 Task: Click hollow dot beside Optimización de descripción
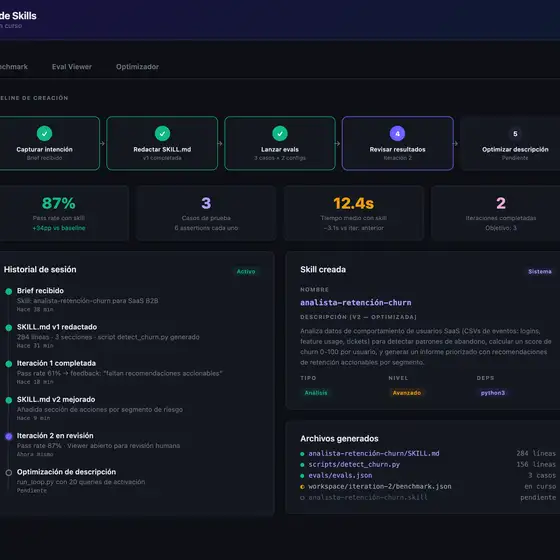click(x=9, y=472)
